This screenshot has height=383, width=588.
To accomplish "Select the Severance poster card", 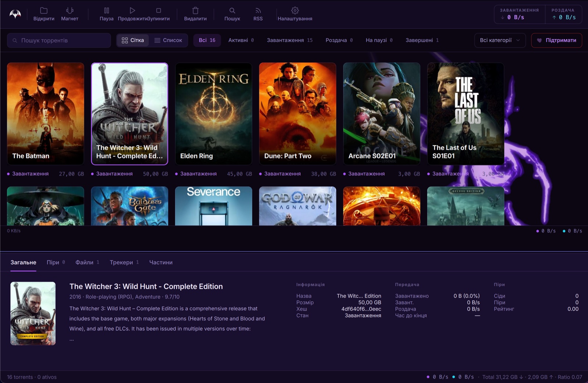I will [214, 206].
